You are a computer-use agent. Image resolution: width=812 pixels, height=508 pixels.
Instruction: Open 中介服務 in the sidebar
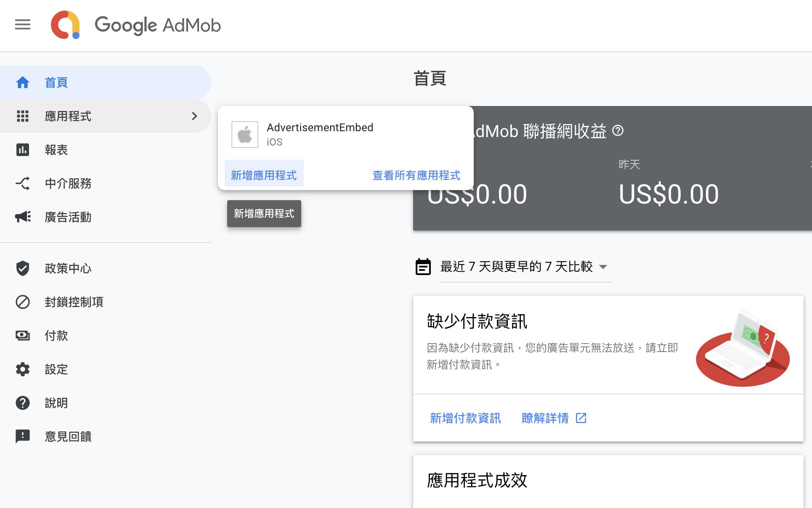pyautogui.click(x=105, y=183)
